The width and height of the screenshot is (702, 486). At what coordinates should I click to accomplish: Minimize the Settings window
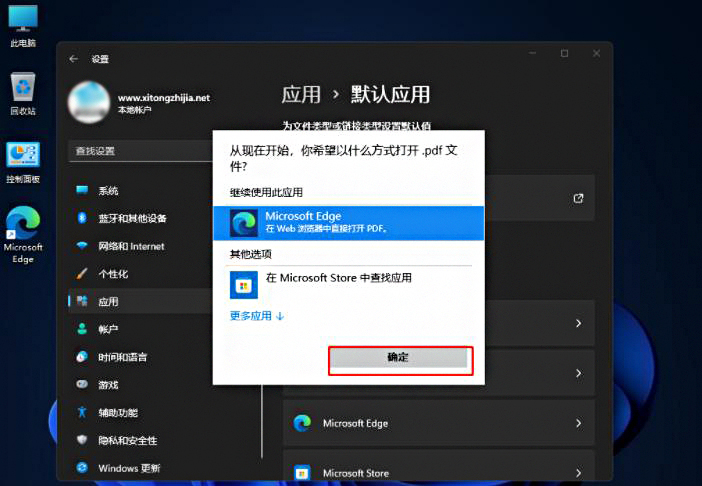tap(533, 53)
